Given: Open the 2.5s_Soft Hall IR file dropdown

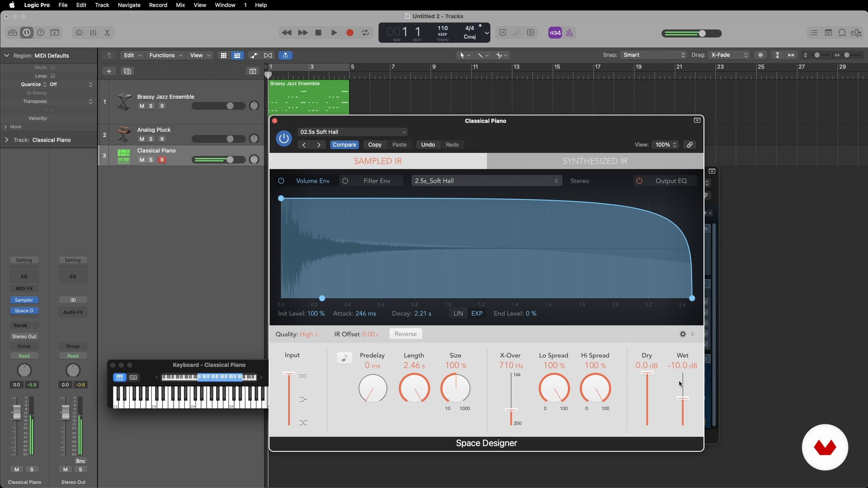Looking at the screenshot, I should [486, 181].
